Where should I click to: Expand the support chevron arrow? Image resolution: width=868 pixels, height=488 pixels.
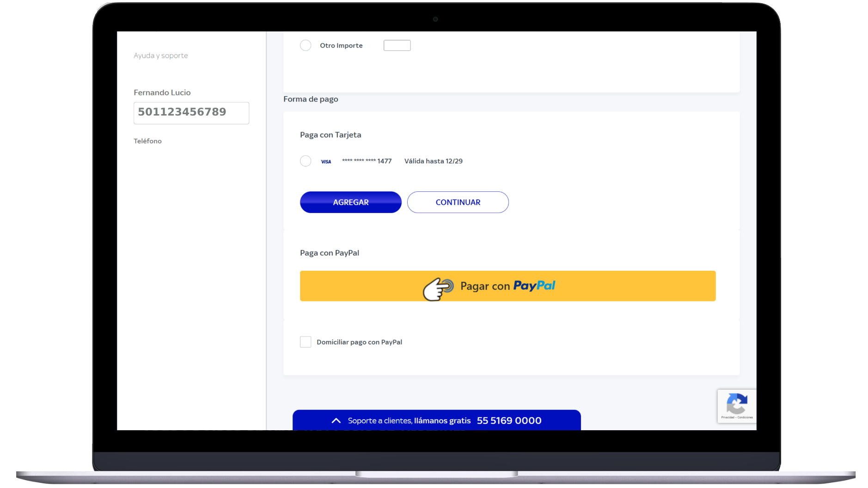(x=336, y=421)
